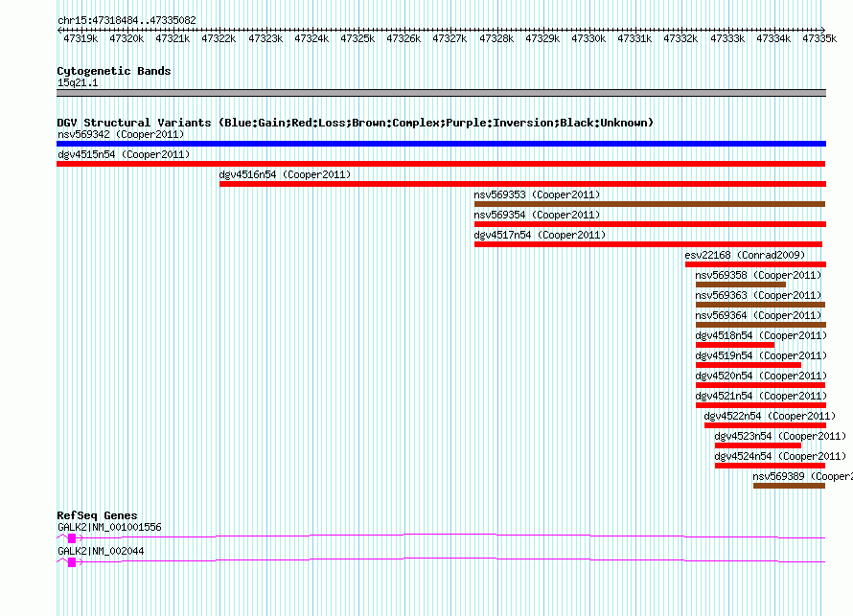Select dgv4524n54 (Cooper2011) label
Image resolution: width=853 pixels, height=616 pixels.
(780, 456)
